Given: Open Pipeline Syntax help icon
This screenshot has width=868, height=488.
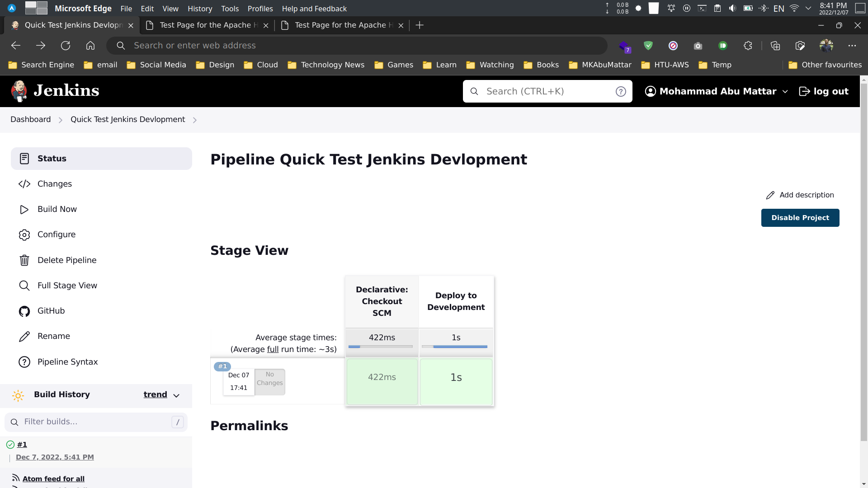Looking at the screenshot, I should [24, 361].
